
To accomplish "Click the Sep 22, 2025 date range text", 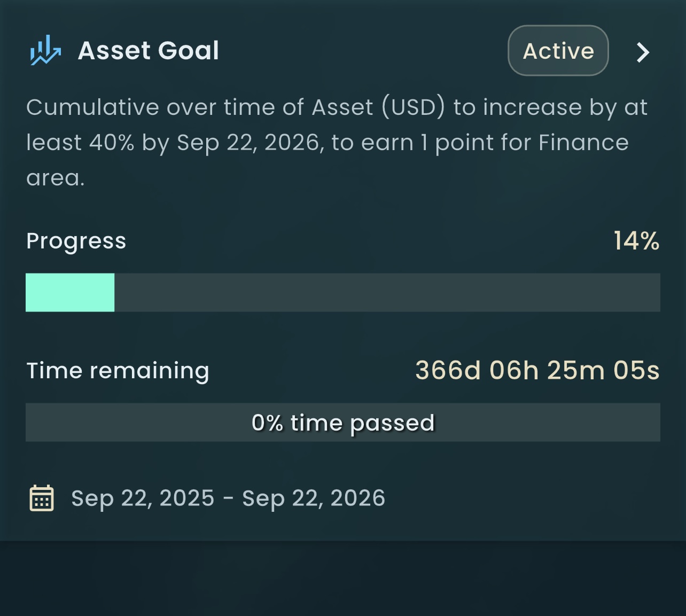I will coord(143,498).
